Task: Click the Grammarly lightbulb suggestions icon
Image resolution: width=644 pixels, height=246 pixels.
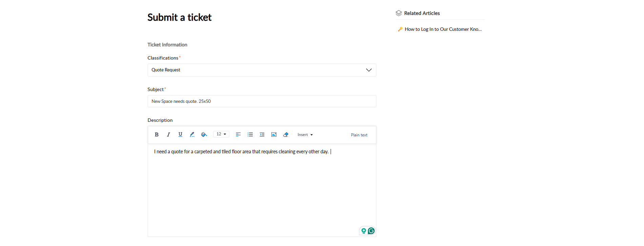Action: (x=363, y=231)
